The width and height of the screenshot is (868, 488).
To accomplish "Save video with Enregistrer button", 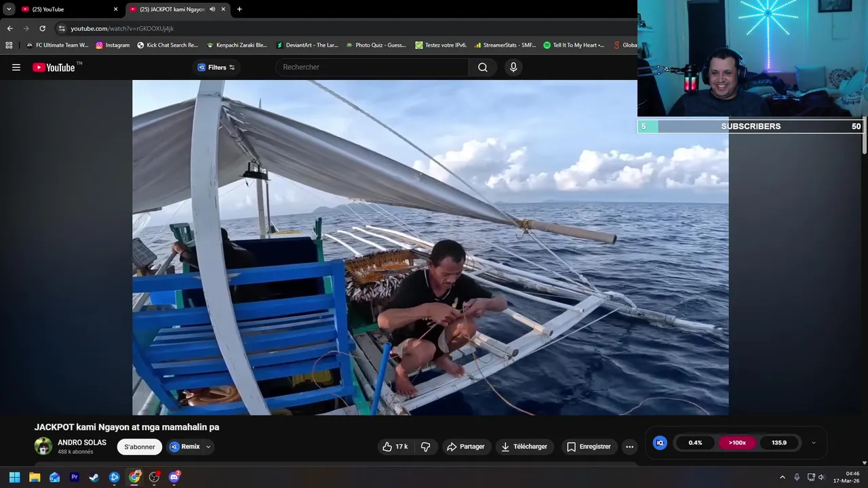I will click(x=589, y=447).
